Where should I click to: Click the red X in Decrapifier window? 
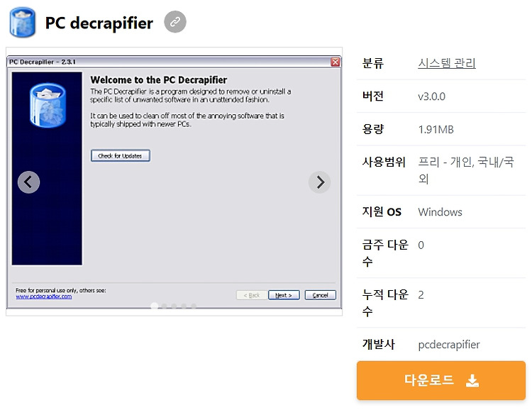[x=336, y=62]
